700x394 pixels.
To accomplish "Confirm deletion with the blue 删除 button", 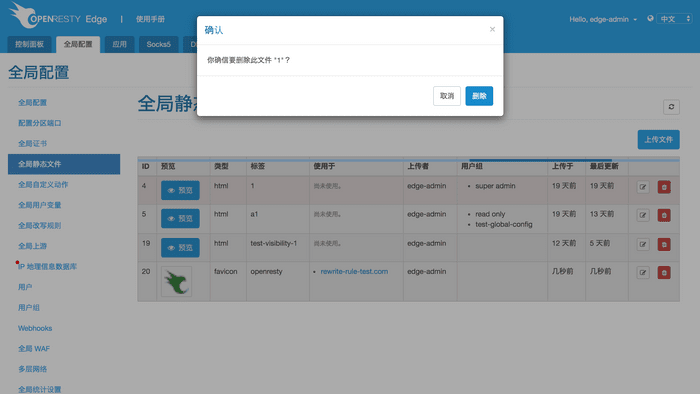I will tap(479, 96).
